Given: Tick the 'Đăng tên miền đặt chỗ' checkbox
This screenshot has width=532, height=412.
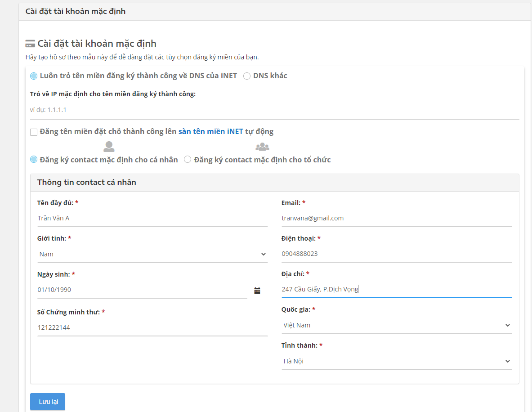Looking at the screenshot, I should tap(34, 132).
